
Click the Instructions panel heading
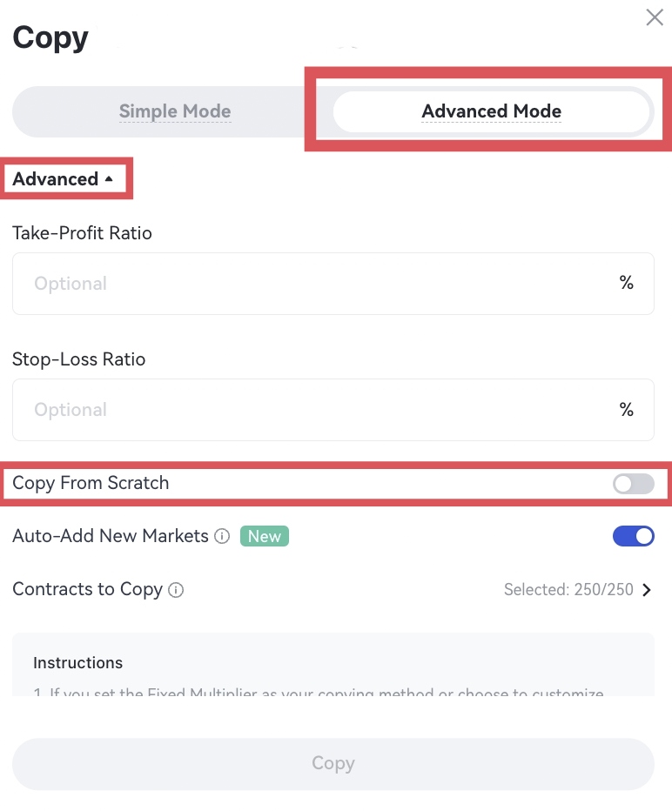[x=77, y=663]
